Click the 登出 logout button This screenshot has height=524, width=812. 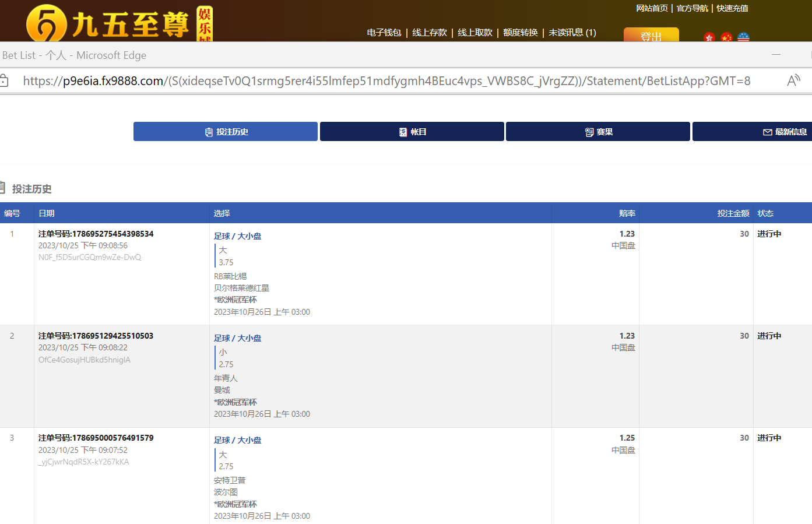(651, 36)
